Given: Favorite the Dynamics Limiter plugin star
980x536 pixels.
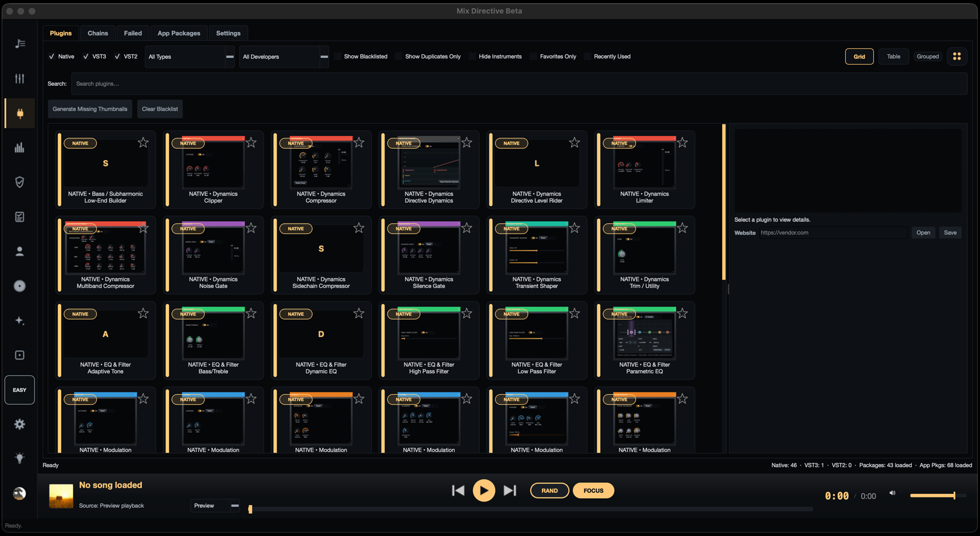Looking at the screenshot, I should (682, 142).
